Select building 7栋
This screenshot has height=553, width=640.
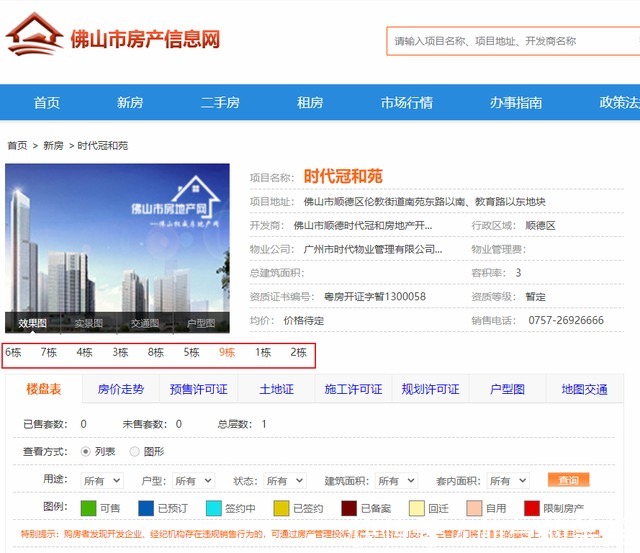pos(49,352)
